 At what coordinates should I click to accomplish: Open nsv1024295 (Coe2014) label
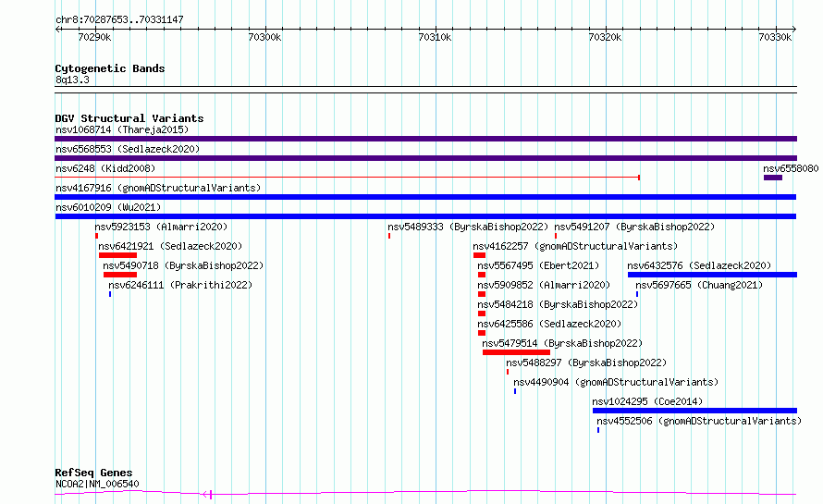tap(647, 401)
